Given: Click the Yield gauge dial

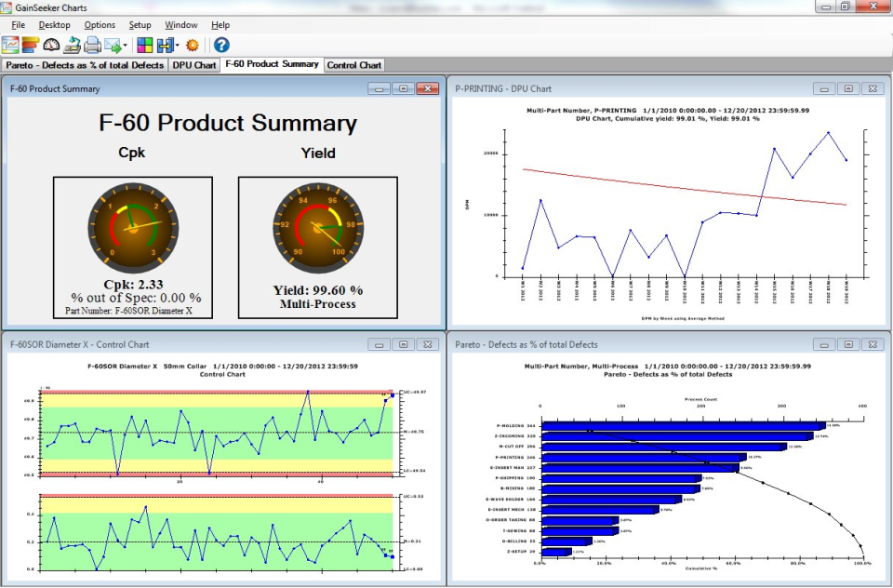Looking at the screenshot, I should tap(317, 225).
